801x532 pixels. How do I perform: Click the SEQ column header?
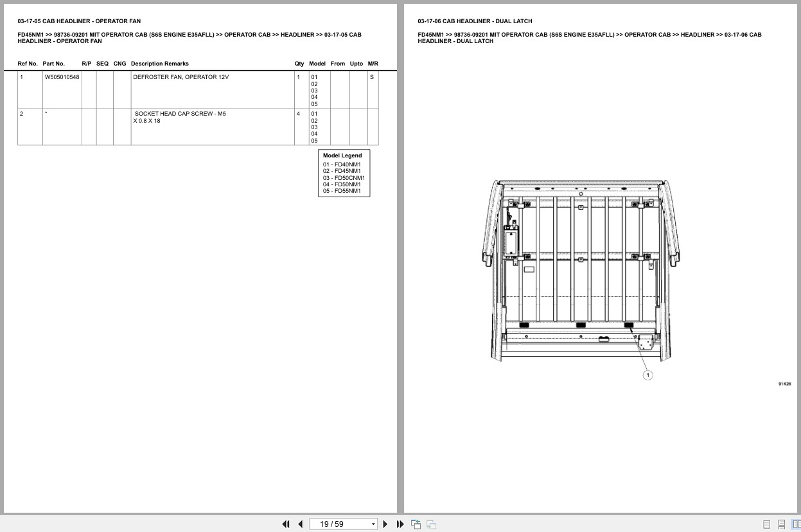tap(103, 64)
